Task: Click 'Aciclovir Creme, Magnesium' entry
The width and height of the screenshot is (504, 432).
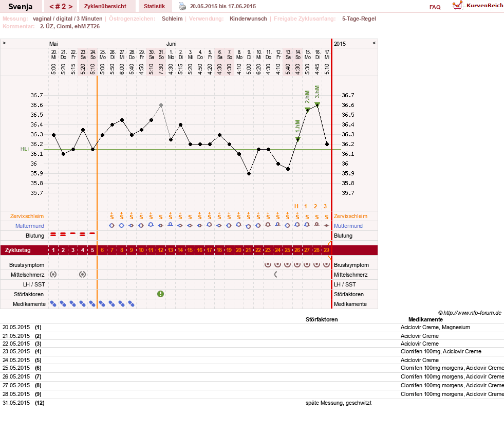Action: pyautogui.click(x=435, y=327)
